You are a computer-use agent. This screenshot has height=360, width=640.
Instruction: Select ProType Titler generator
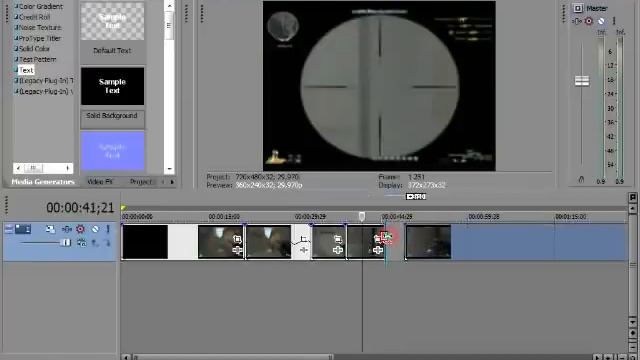[40, 38]
